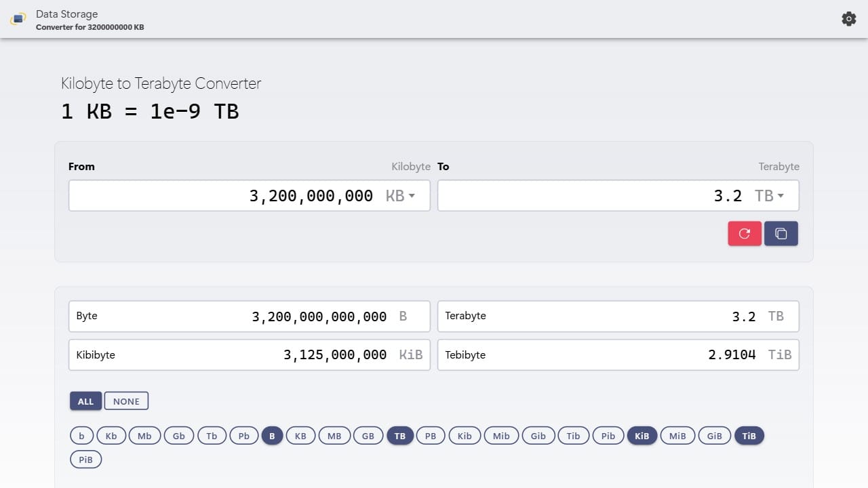Toggle the B unit pill
Image resolution: width=868 pixels, height=488 pixels.
pos(272,435)
